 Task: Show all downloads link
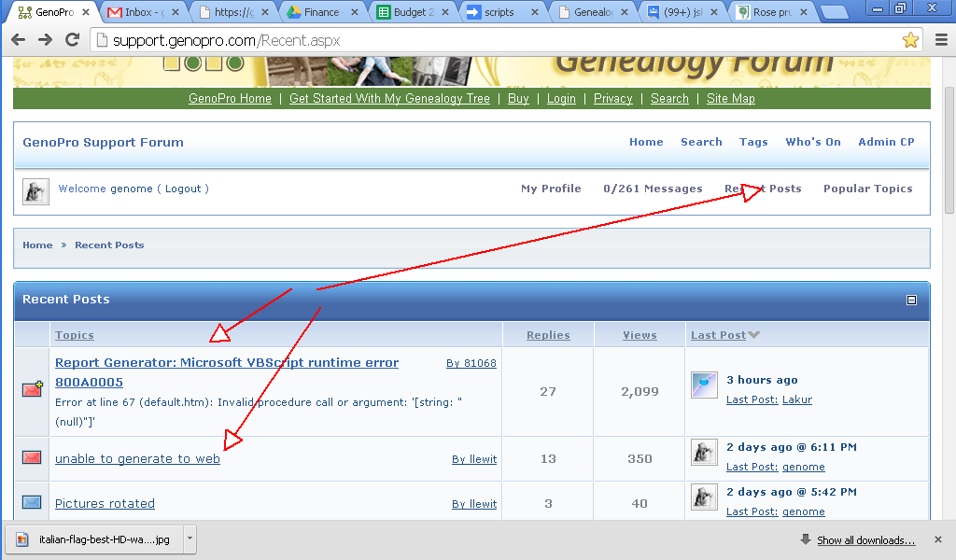point(865,539)
